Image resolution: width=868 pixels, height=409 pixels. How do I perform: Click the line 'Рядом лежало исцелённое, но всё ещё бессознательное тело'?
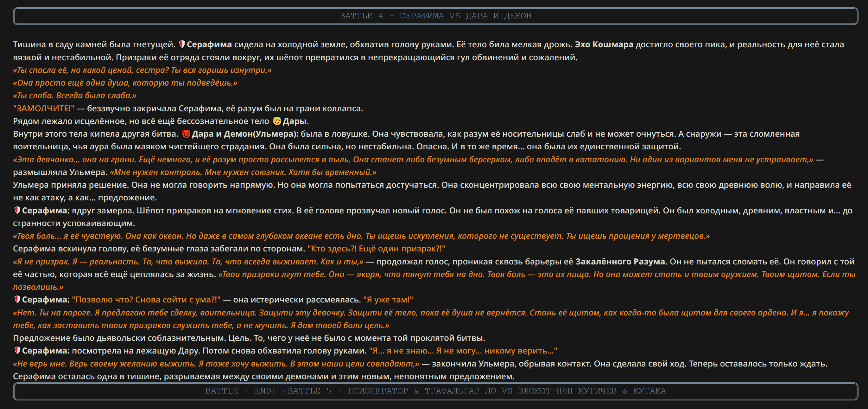tap(141, 121)
